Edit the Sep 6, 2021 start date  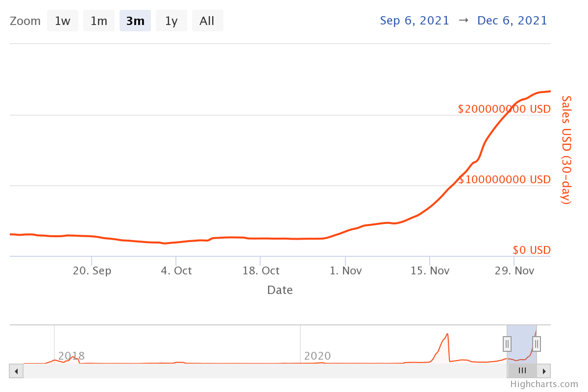pyautogui.click(x=415, y=21)
